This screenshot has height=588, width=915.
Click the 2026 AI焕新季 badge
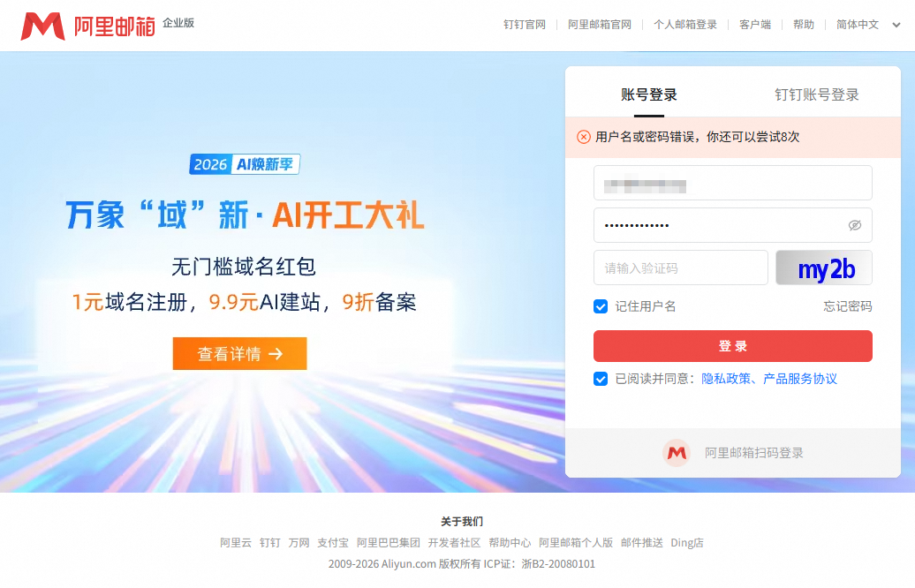tap(245, 164)
